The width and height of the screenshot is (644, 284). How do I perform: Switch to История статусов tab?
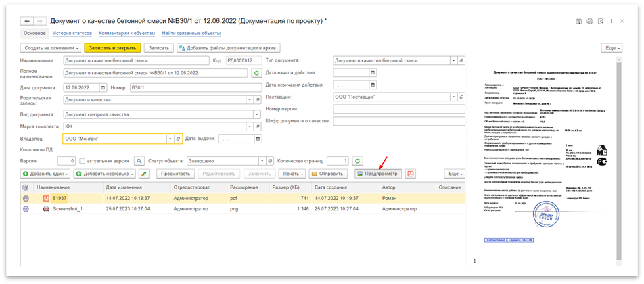click(x=72, y=32)
